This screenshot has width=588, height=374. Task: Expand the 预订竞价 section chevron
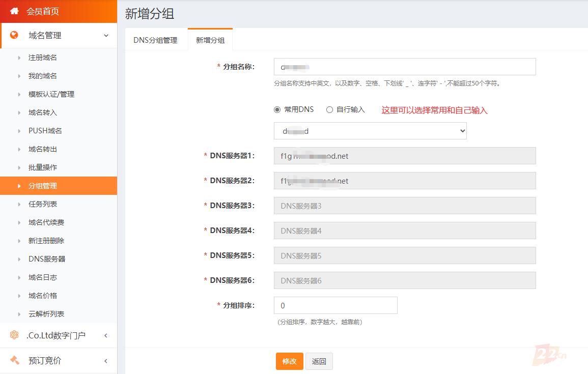[105, 361]
